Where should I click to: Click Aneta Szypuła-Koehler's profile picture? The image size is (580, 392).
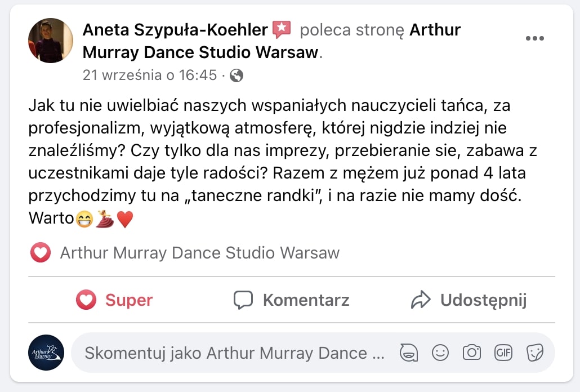pyautogui.click(x=51, y=41)
